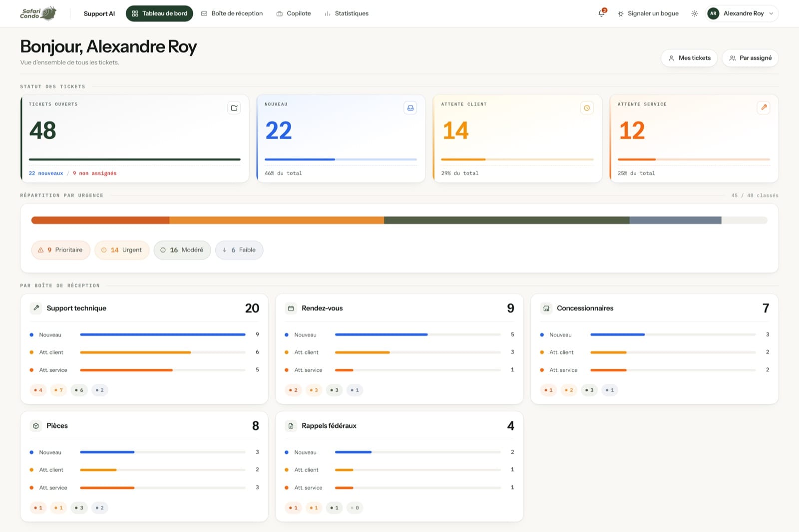Click the 46% du total label
The height and width of the screenshot is (532, 799).
click(283, 173)
